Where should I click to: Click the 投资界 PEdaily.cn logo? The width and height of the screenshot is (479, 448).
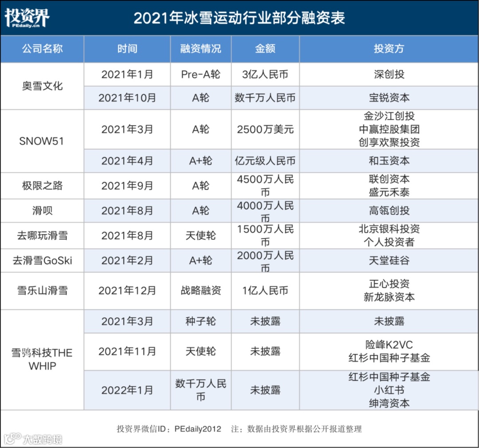[x=27, y=17]
